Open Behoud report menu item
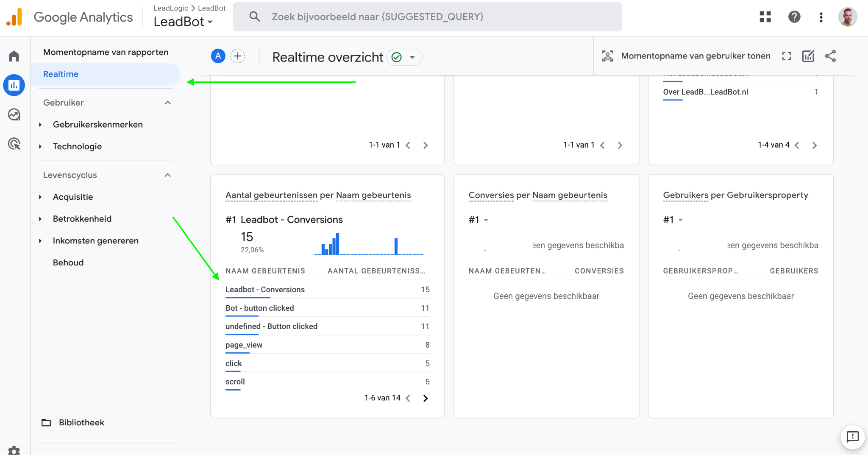 coord(68,262)
